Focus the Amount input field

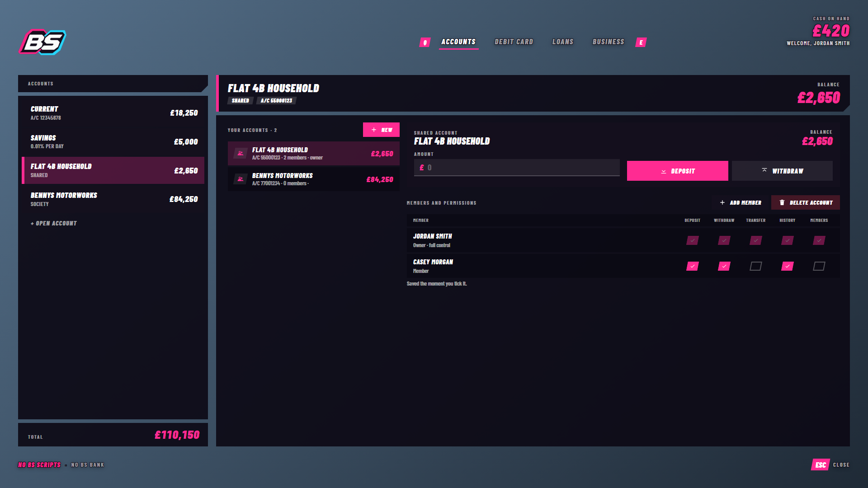click(x=517, y=168)
